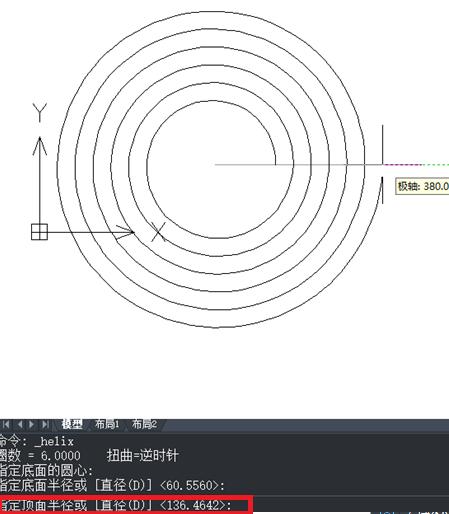Image resolution: width=449 pixels, height=514 pixels.
Task: Go to previous layout tab arrow
Action: point(20,424)
